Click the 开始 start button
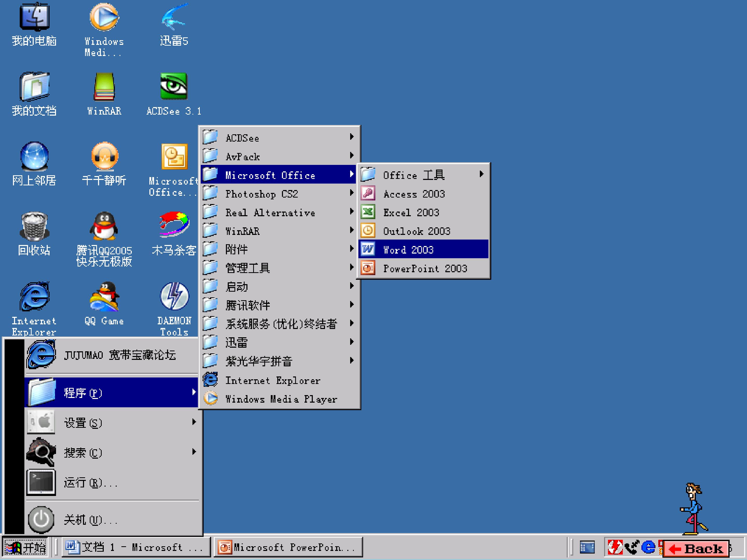Screen dimensions: 747x560 click(x=26, y=547)
